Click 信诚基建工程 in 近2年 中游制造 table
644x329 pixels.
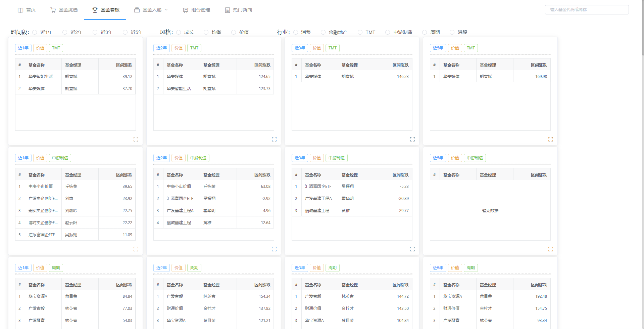(179, 223)
